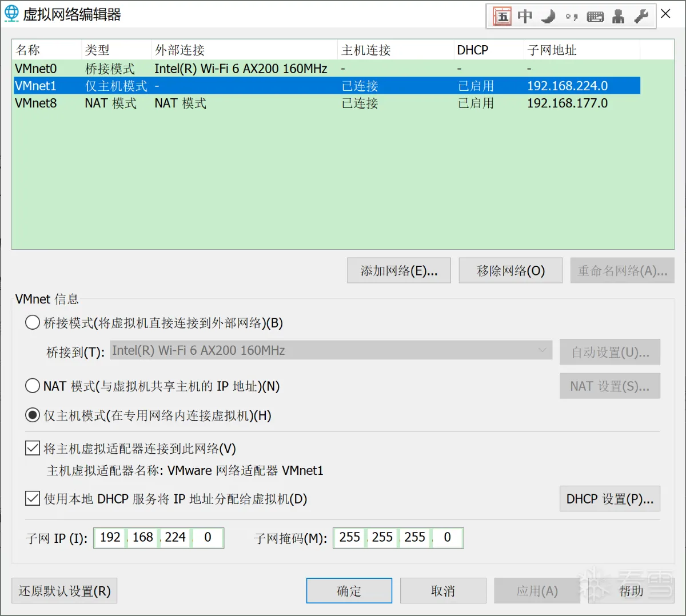
Task: Open IME settings with the wrench icon
Action: [640, 16]
